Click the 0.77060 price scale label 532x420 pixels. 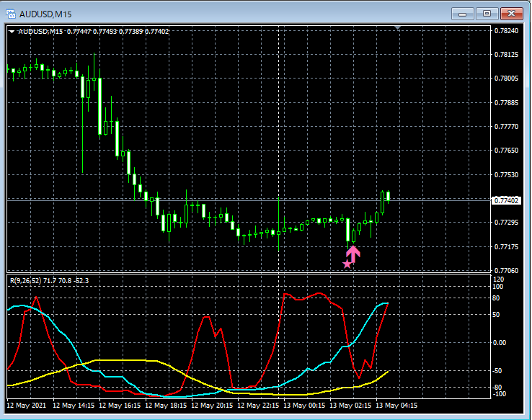point(506,270)
